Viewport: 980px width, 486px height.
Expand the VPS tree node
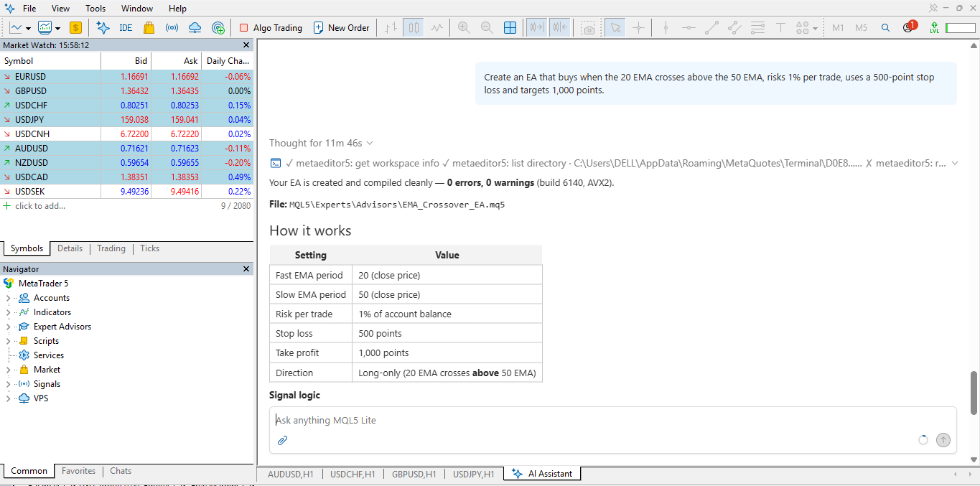click(x=8, y=398)
